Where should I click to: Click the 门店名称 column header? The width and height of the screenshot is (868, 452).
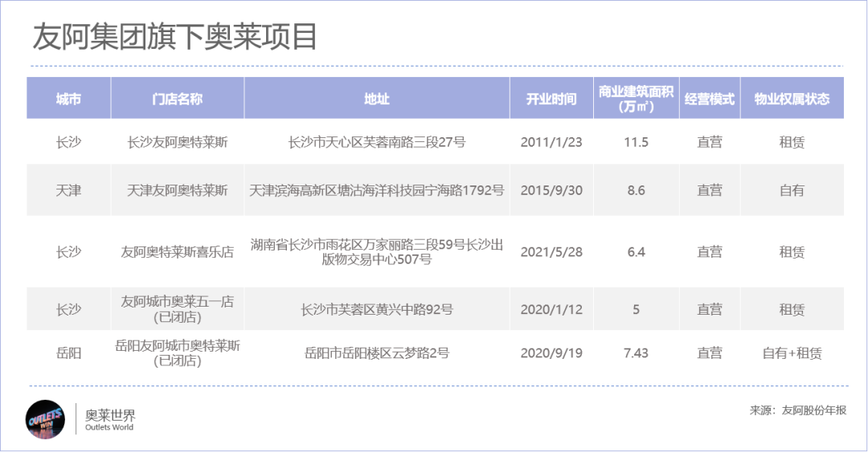(x=177, y=99)
